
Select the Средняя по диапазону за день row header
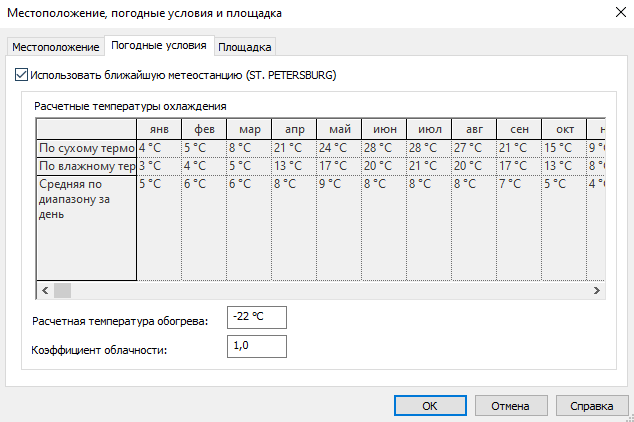click(x=86, y=200)
